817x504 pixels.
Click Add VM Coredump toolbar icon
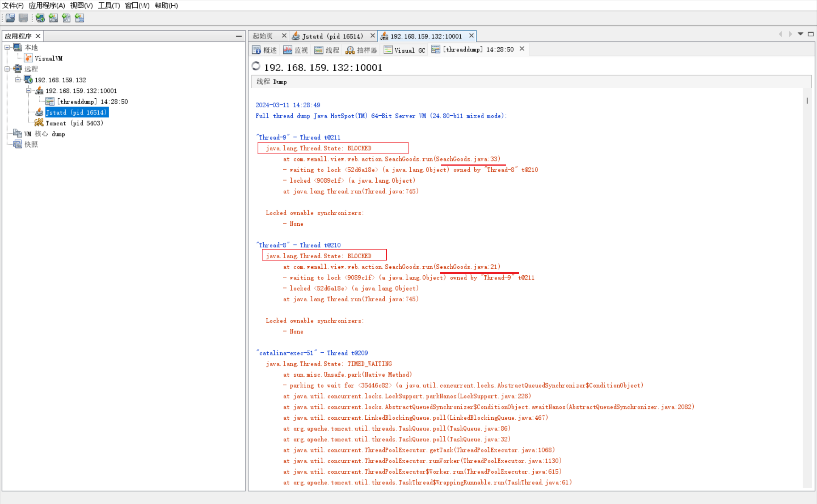(66, 18)
